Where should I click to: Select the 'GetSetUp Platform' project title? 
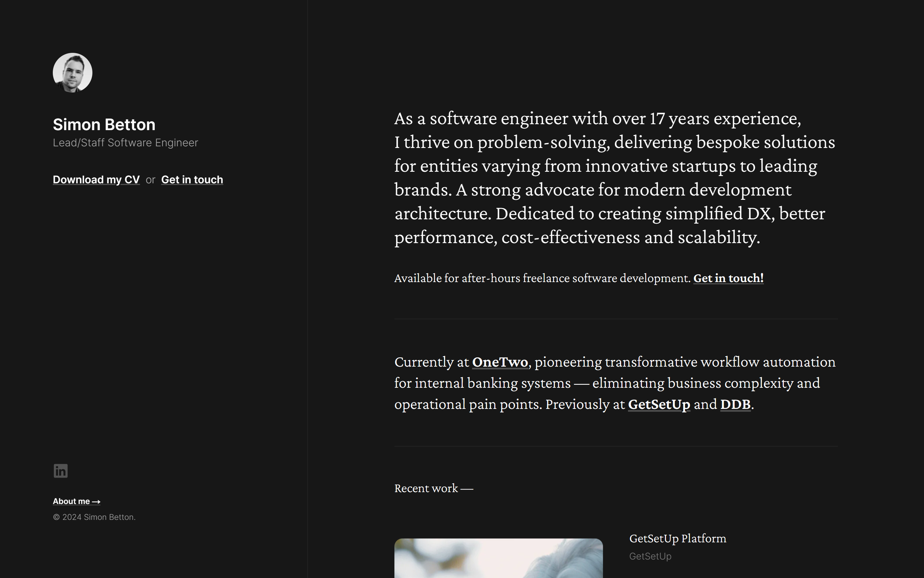click(x=678, y=539)
